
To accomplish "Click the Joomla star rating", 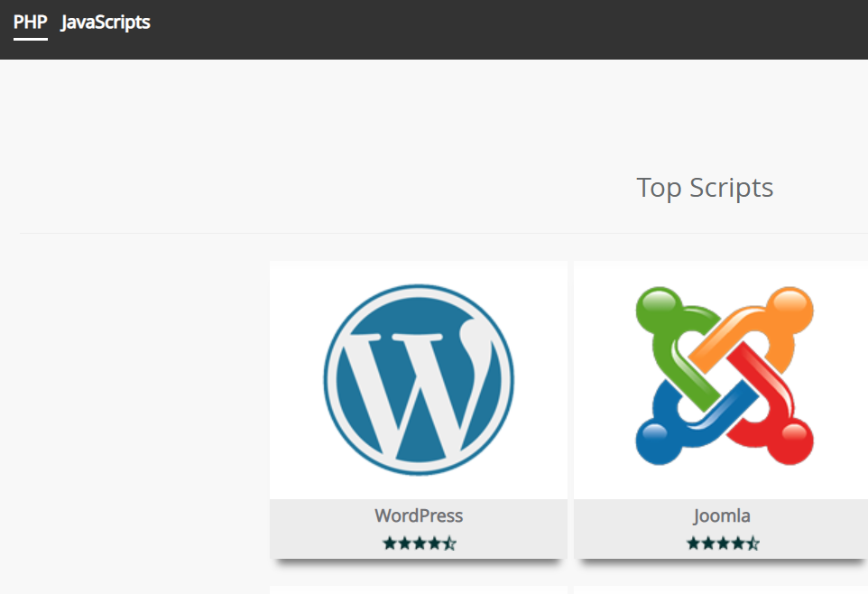I will 723,543.
